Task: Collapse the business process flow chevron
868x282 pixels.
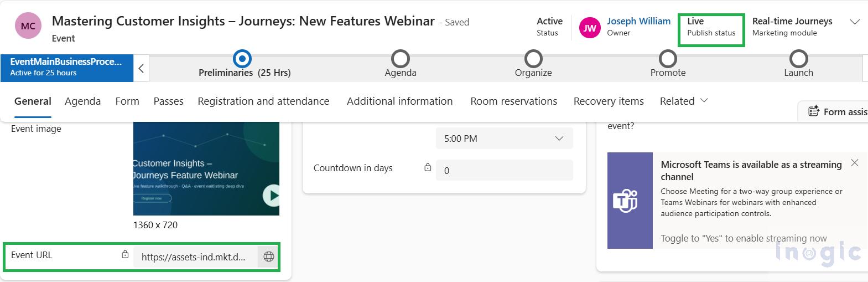Action: pos(141,68)
